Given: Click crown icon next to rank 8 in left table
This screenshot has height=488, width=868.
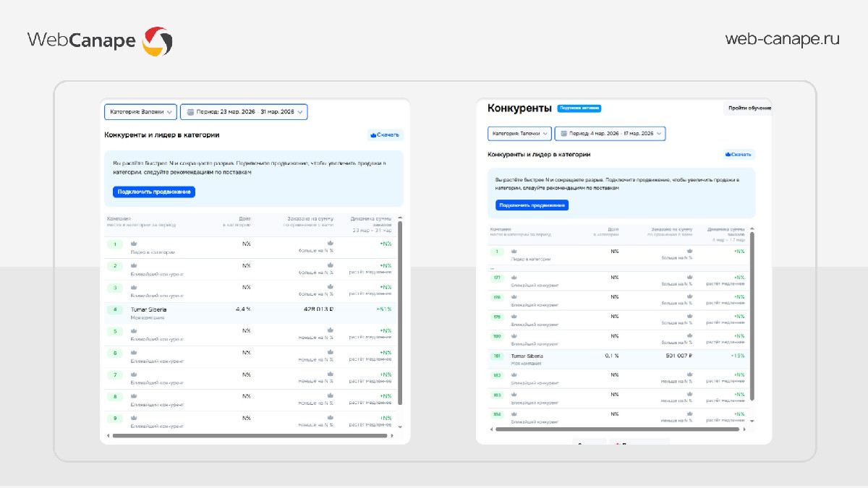Looking at the screenshot, I should [134, 396].
